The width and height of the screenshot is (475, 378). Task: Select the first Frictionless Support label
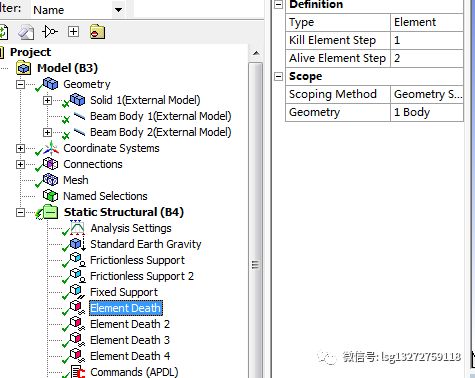pyautogui.click(x=137, y=260)
